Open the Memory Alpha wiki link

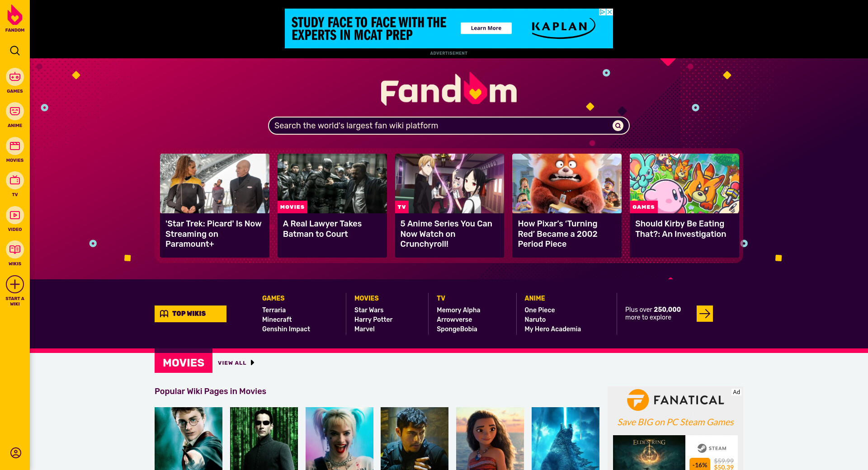(458, 310)
